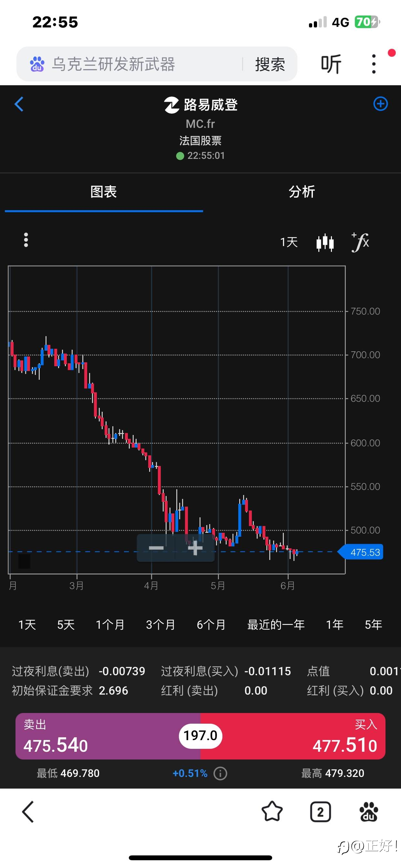The height and width of the screenshot is (868, 401).
Task: Open the tabs switcher showing 2
Action: pyautogui.click(x=320, y=812)
